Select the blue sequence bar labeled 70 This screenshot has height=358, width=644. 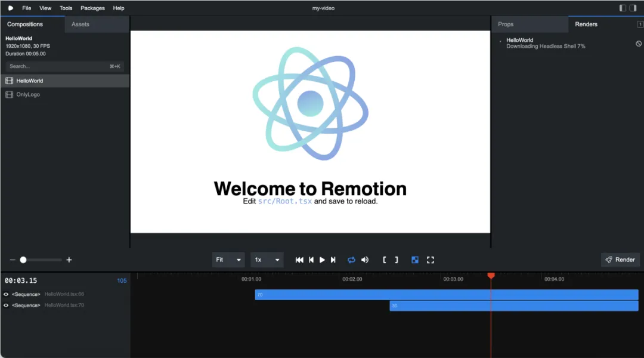point(447,295)
